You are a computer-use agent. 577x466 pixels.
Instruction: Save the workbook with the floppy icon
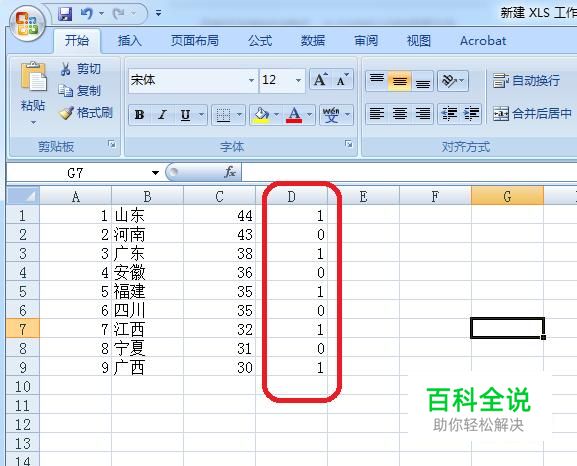[65, 14]
